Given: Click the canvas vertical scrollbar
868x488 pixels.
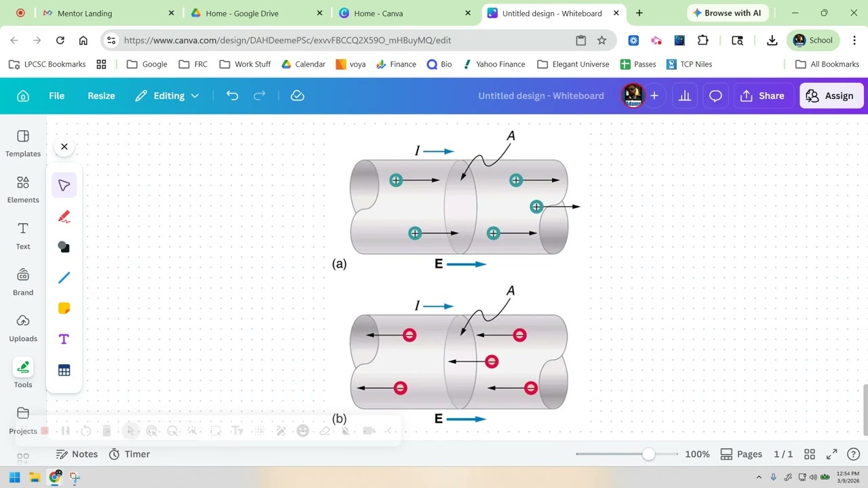Looking at the screenshot, I should (x=865, y=410).
